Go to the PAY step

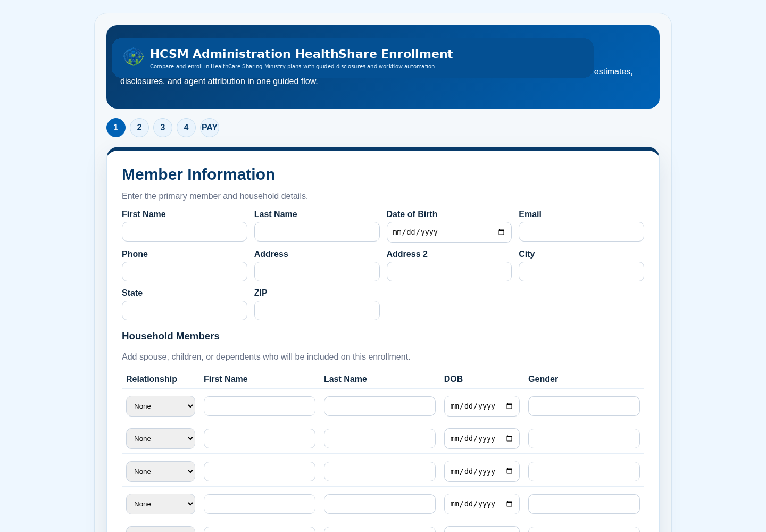click(x=210, y=128)
